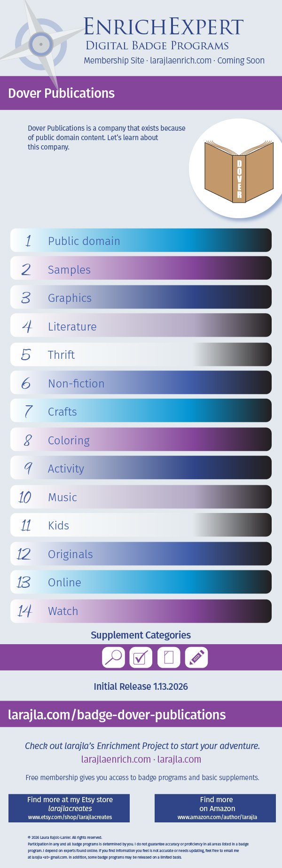This screenshot has height=868, width=282.
Task: Select the Coloring step bar
Action: click(x=141, y=440)
